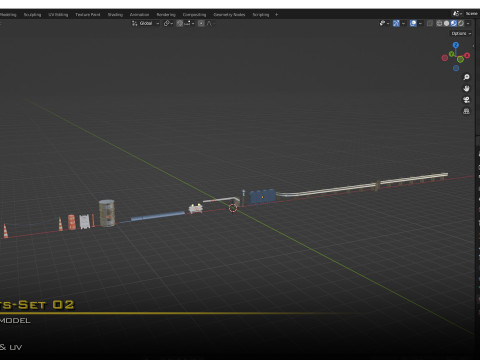Click the zoom view magnifier icon
The image size is (480, 360).
(x=466, y=77)
